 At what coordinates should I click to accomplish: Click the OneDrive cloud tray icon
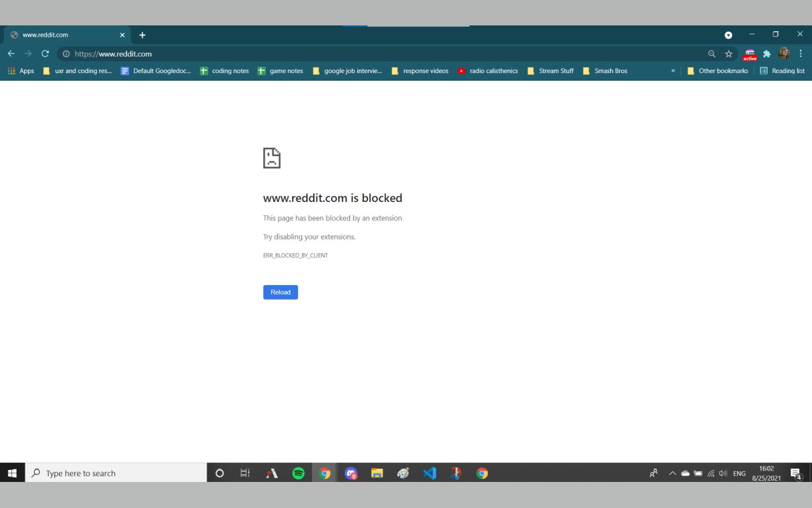click(x=685, y=473)
